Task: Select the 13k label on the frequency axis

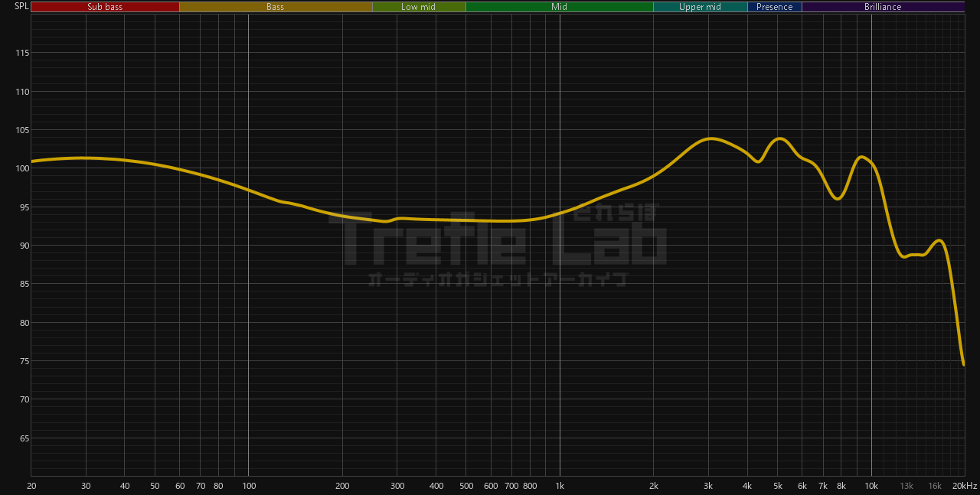Action: (906, 486)
